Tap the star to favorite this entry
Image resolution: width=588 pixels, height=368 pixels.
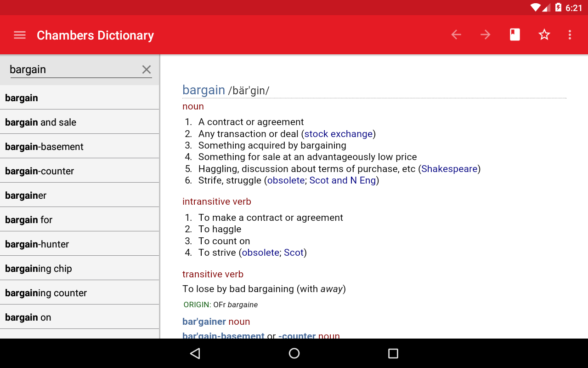544,34
